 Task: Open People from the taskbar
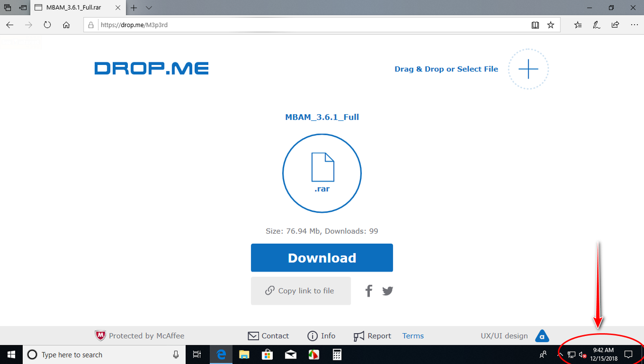(x=543, y=354)
